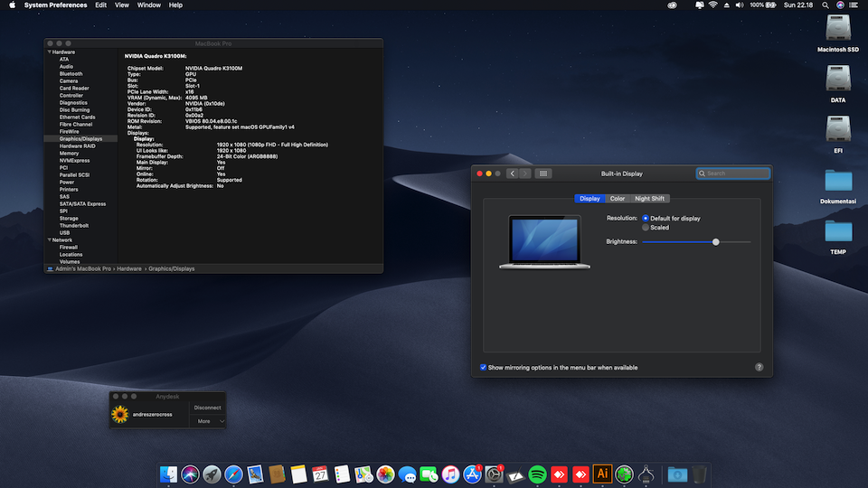Open the View menu

click(x=122, y=5)
